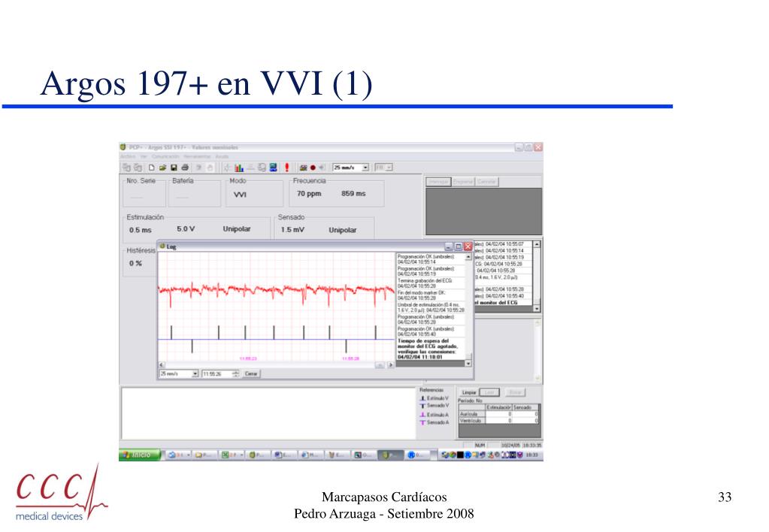
Task: Click the 859 ms interval value
Action: tap(353, 194)
